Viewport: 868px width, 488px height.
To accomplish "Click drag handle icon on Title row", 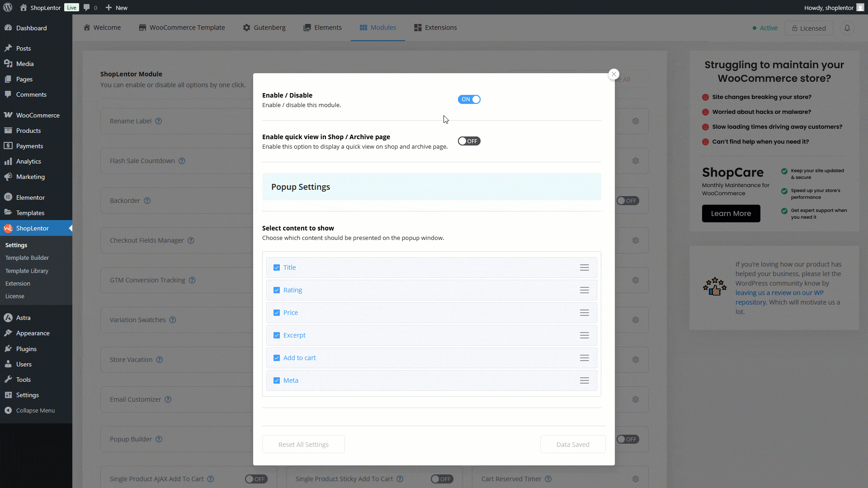I will point(584,267).
